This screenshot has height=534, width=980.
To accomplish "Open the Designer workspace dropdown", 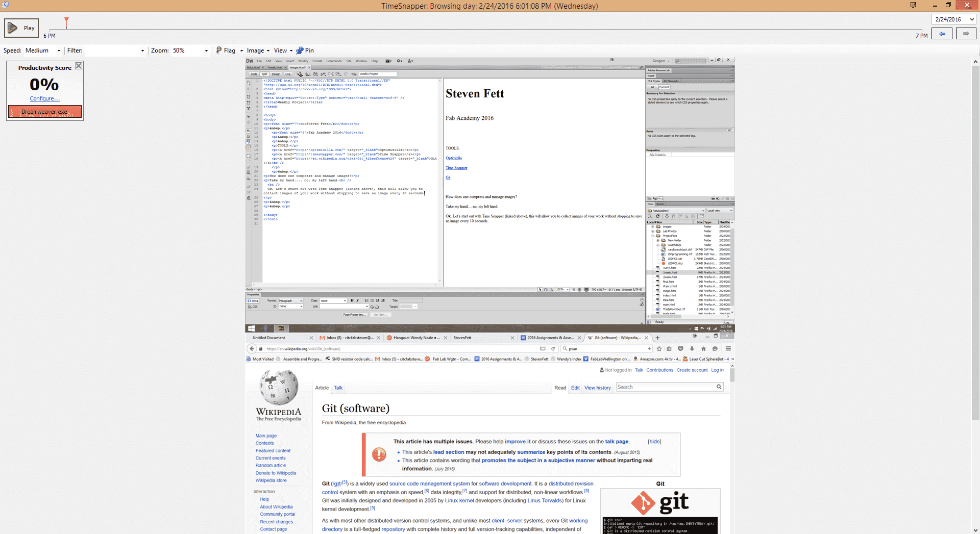I will tap(661, 61).
